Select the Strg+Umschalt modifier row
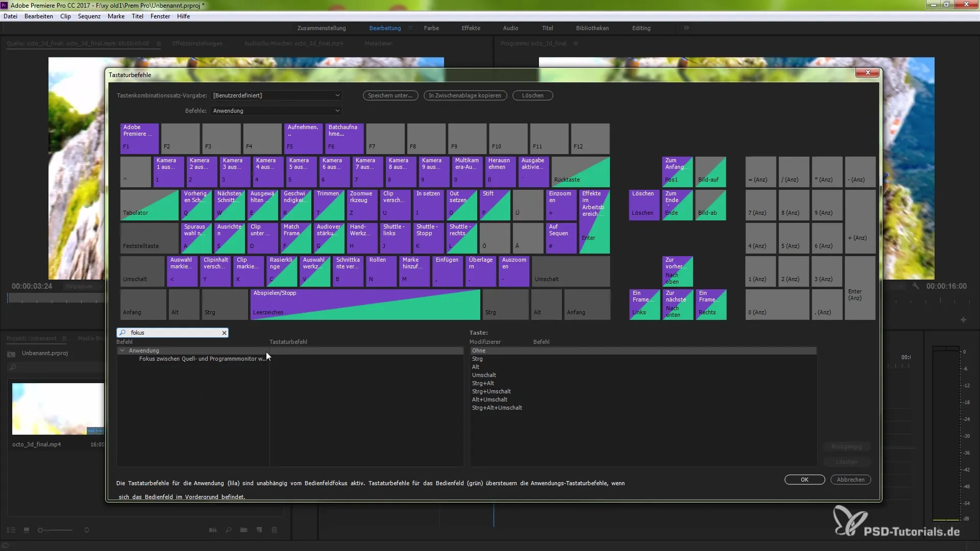The image size is (980, 551). tap(643, 391)
